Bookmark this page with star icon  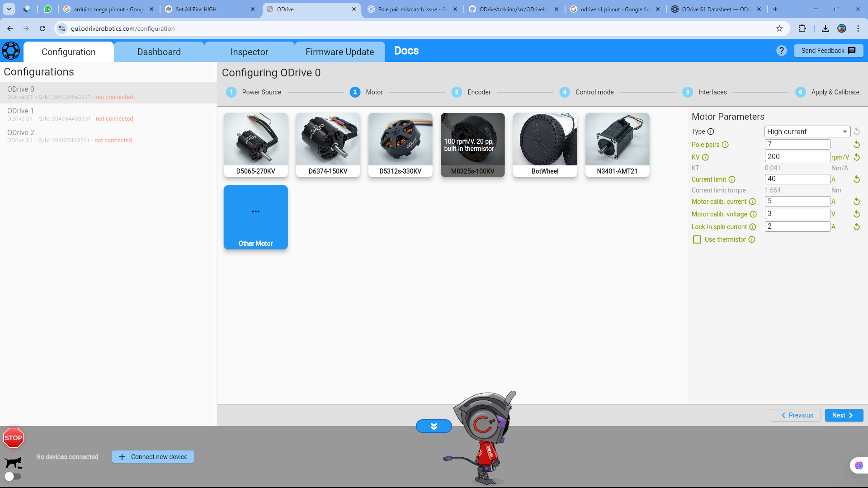(779, 28)
